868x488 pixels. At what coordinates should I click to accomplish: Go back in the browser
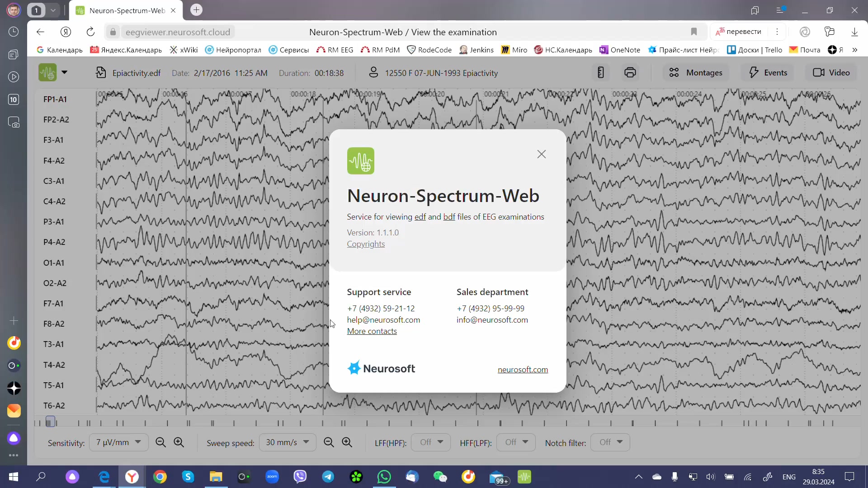click(x=40, y=32)
